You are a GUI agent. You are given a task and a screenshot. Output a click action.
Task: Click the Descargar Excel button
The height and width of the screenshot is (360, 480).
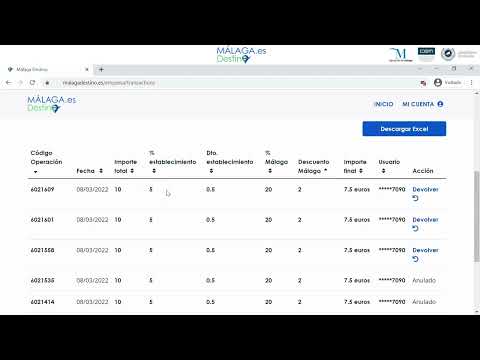tap(404, 129)
